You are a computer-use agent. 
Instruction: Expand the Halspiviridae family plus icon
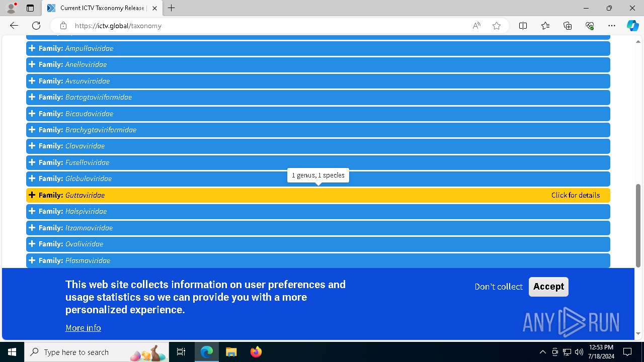point(32,211)
